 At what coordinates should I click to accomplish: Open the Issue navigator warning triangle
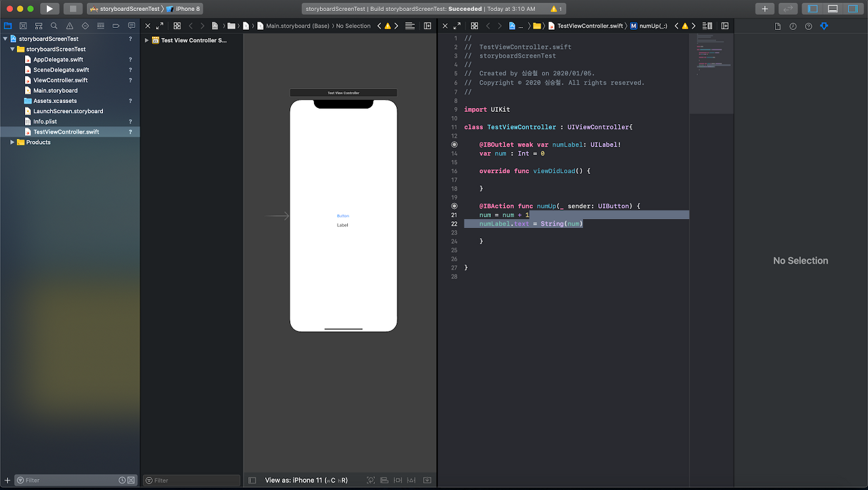(70, 26)
